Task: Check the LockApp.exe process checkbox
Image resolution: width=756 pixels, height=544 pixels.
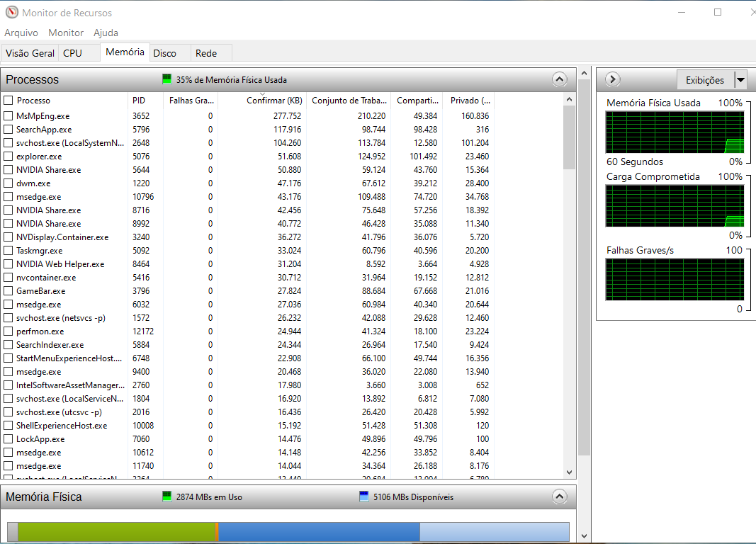Action: coord(9,439)
